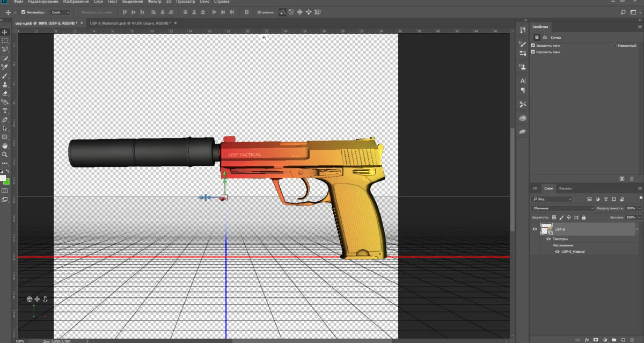Uncheck Наложить тени checkbox
Screen dimensions: 644x343
click(533, 52)
